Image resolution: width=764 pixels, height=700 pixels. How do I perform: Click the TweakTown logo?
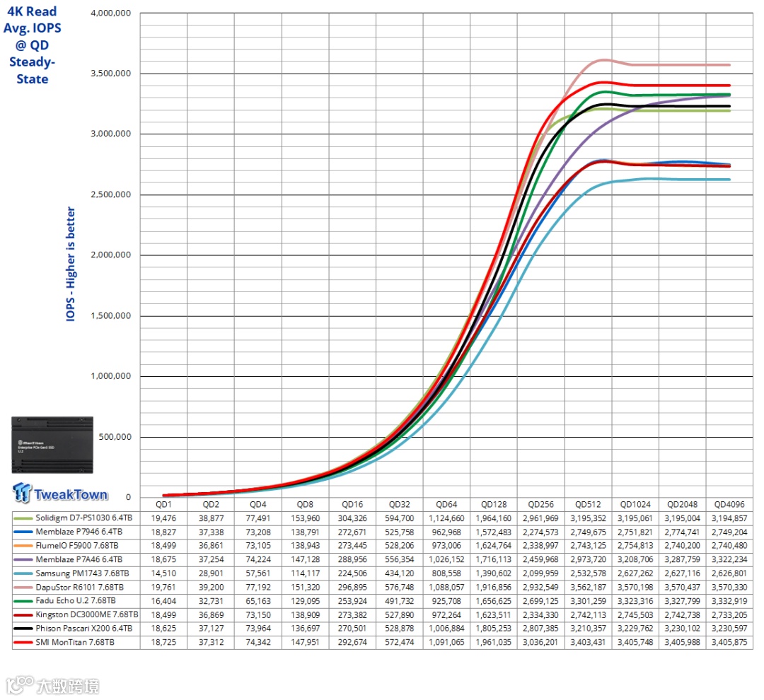(60, 493)
